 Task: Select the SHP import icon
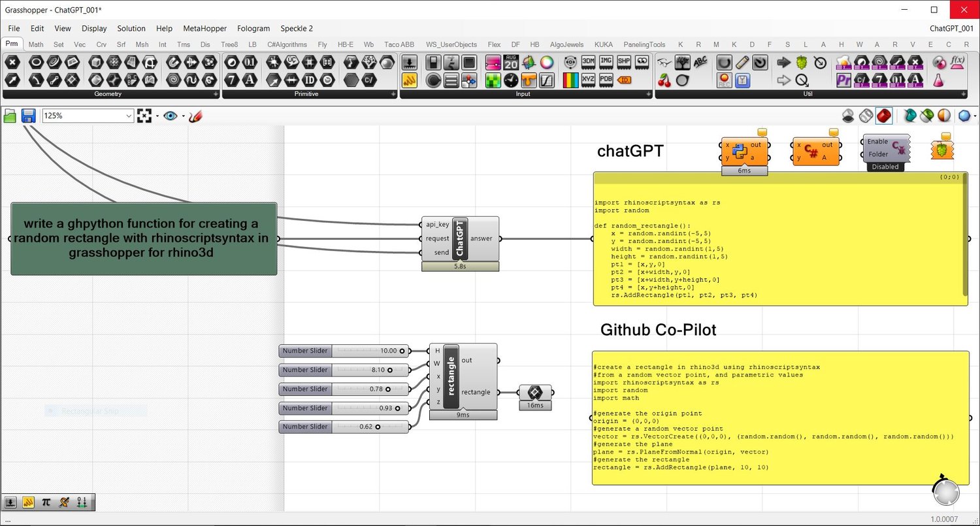pos(624,61)
